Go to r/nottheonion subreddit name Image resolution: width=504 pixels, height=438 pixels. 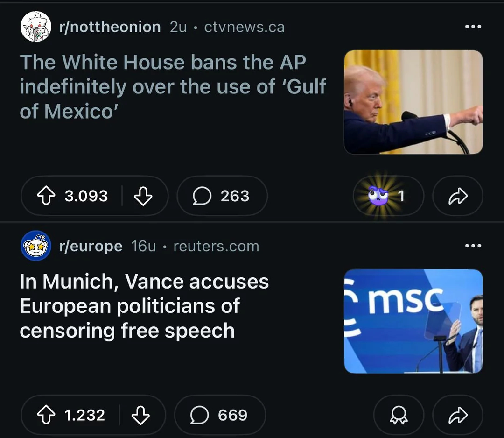(110, 27)
